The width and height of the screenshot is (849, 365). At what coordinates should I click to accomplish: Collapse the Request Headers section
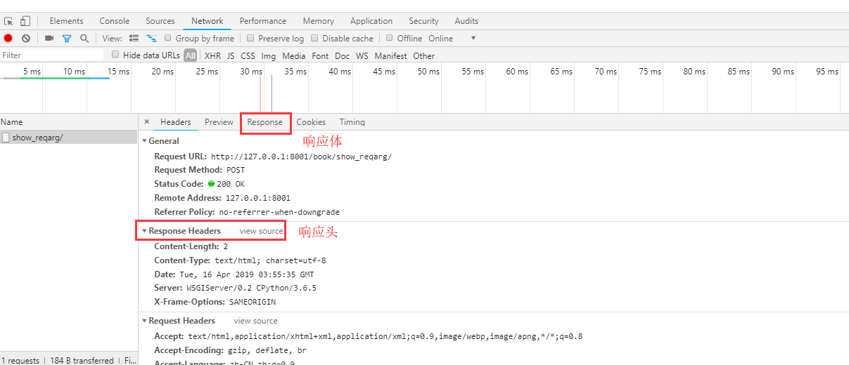145,321
